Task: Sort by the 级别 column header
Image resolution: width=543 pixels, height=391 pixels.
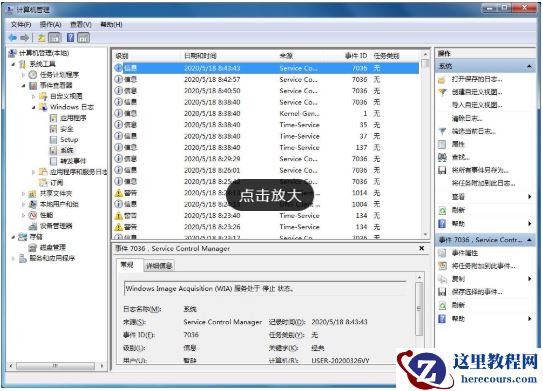Action: tap(122, 56)
